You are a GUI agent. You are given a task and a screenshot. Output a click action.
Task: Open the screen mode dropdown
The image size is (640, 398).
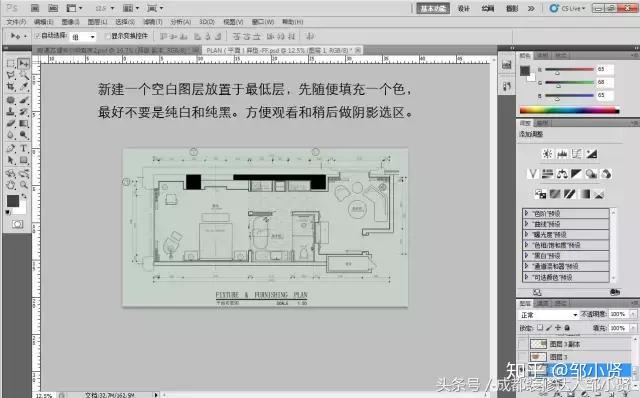pos(156,8)
